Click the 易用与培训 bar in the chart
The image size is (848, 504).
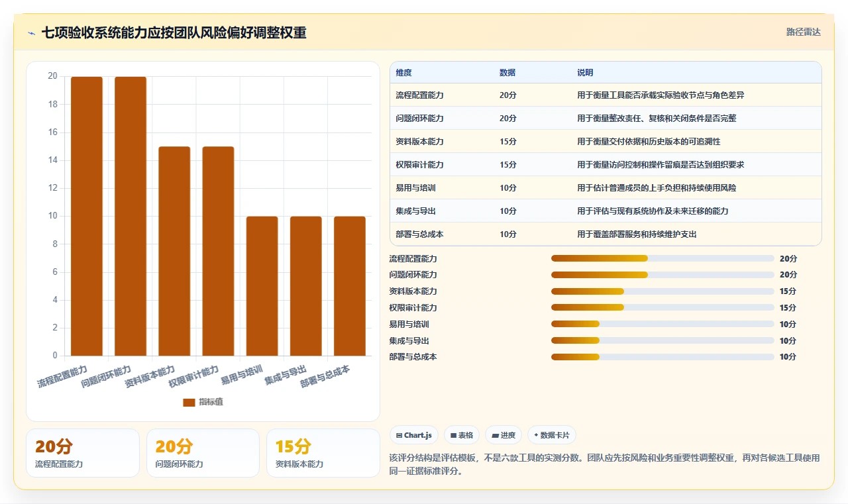(x=262, y=286)
